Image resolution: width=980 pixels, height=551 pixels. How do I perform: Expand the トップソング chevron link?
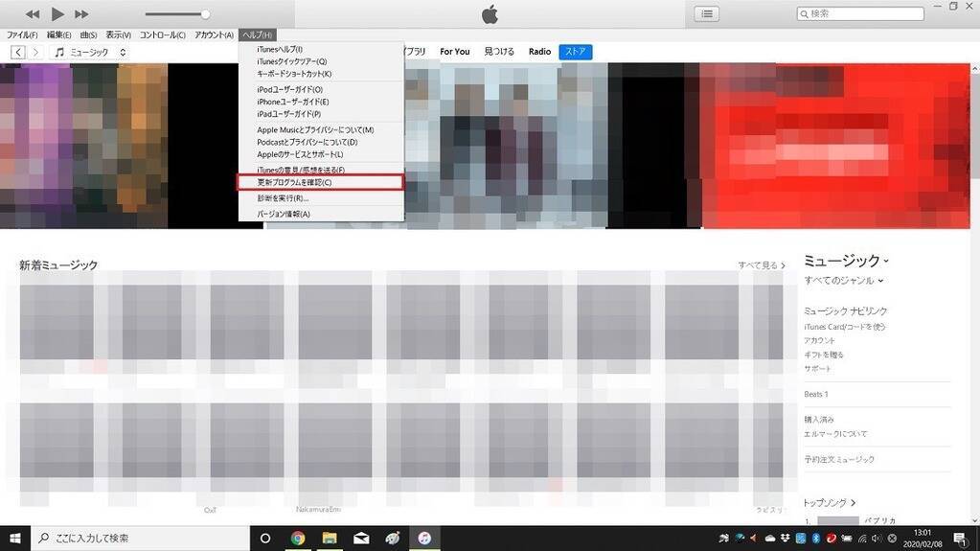[x=829, y=502]
